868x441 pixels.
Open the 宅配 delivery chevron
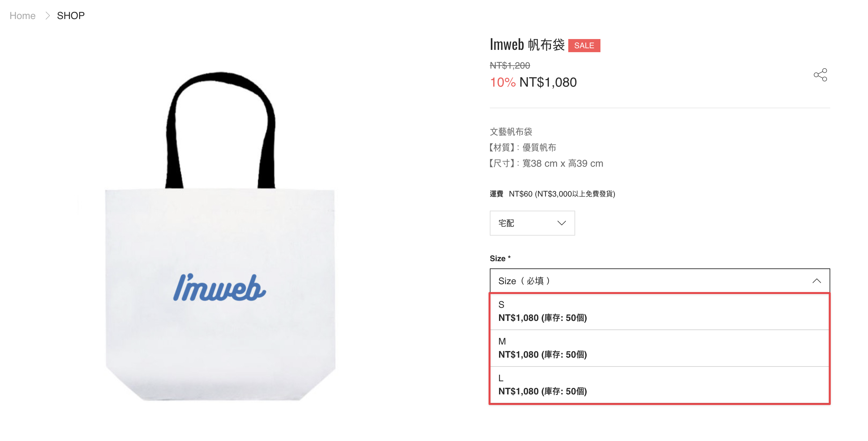tap(561, 223)
